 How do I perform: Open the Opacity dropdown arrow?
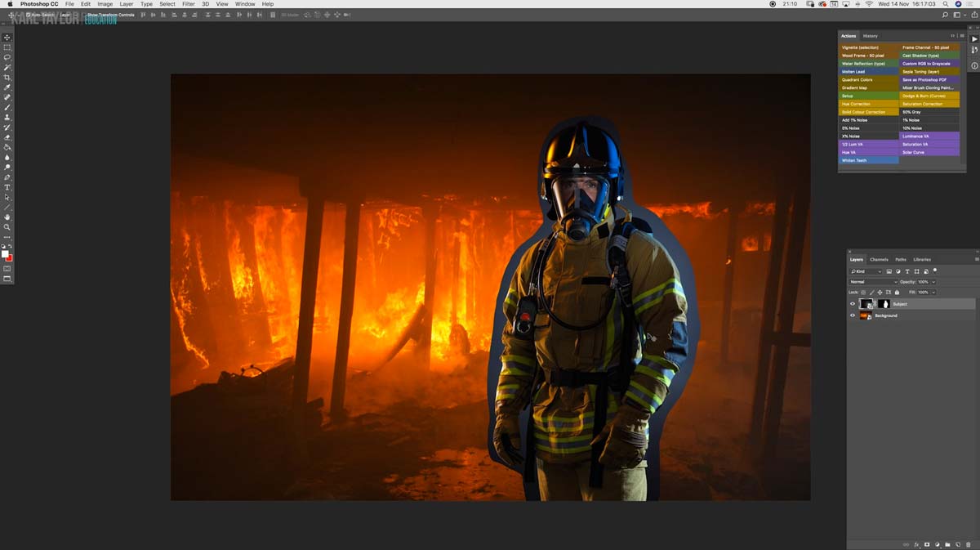pyautogui.click(x=933, y=282)
